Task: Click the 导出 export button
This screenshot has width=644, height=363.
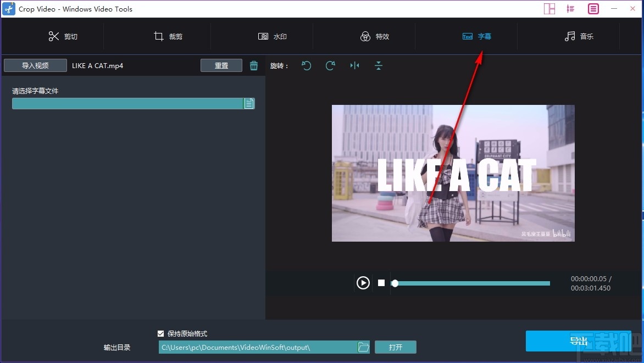Action: (x=578, y=340)
